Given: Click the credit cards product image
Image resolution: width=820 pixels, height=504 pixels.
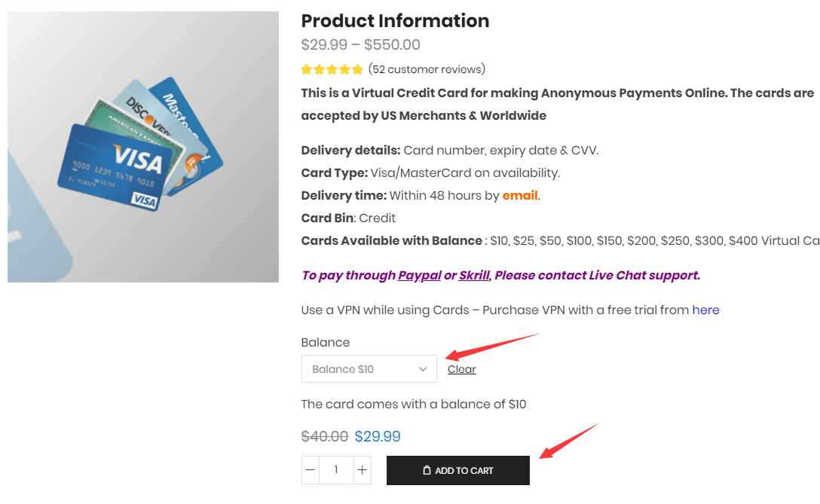Looking at the screenshot, I should [143, 147].
